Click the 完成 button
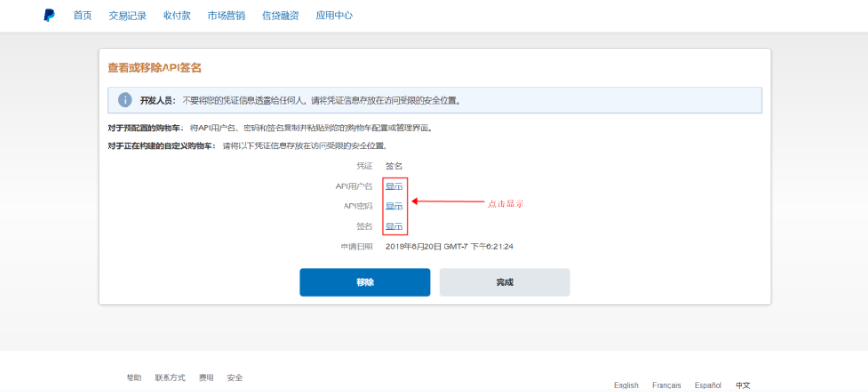The height and width of the screenshot is (392, 868). point(504,283)
